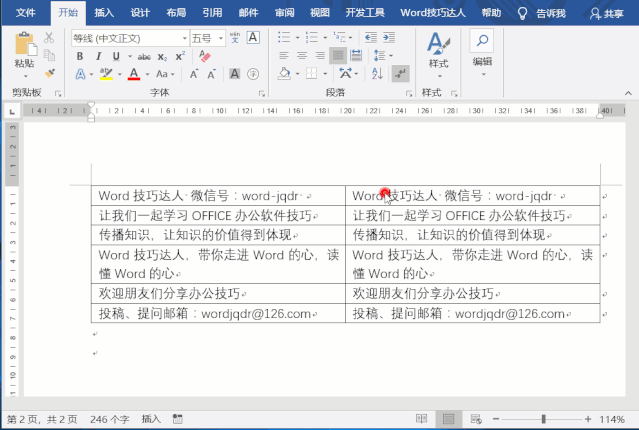Click the zoom slider handle
Screen dimensions: 639x430
click(543, 419)
